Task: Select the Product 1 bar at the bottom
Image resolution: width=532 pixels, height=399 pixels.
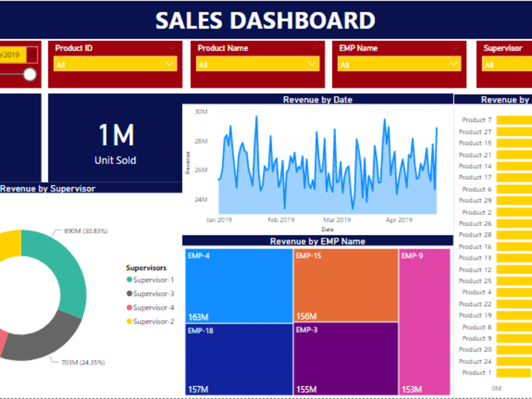Action: tap(513, 373)
